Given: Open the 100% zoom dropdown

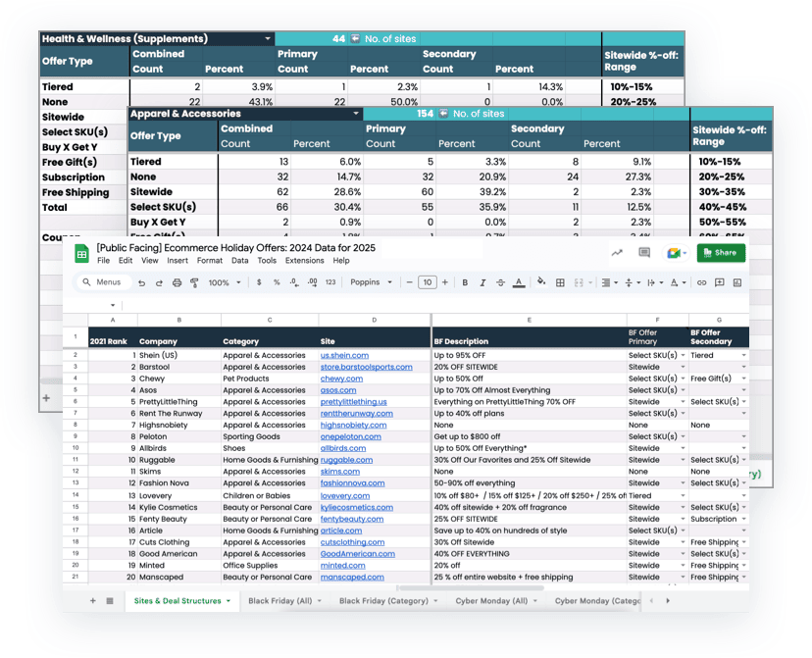Looking at the screenshot, I should pos(223,282).
